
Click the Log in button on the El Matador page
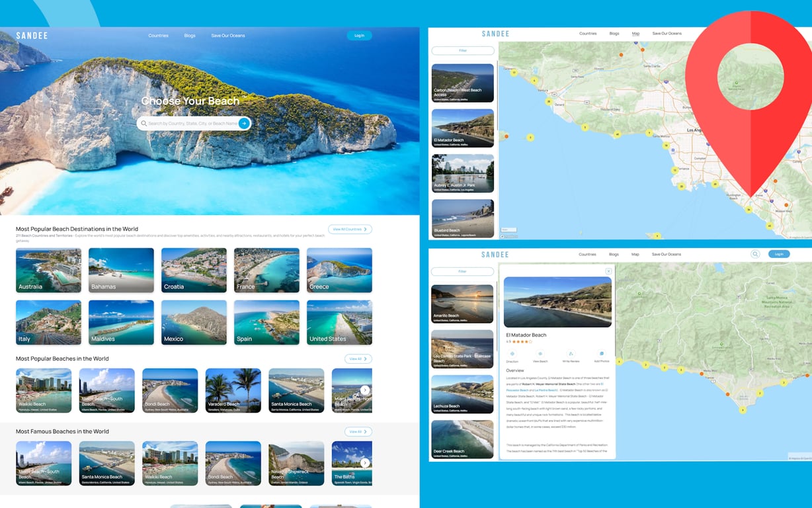[x=779, y=254]
